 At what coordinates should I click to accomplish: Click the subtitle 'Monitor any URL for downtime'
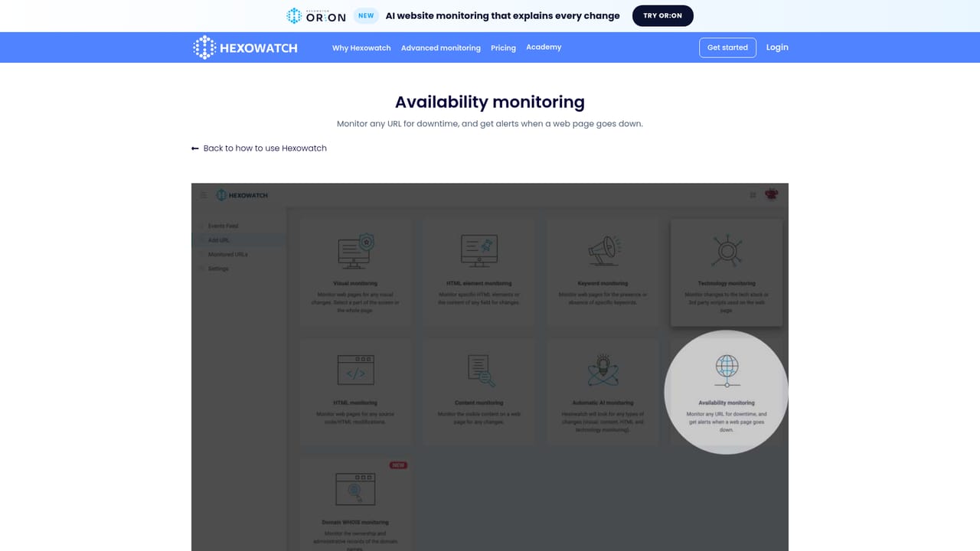click(x=490, y=124)
